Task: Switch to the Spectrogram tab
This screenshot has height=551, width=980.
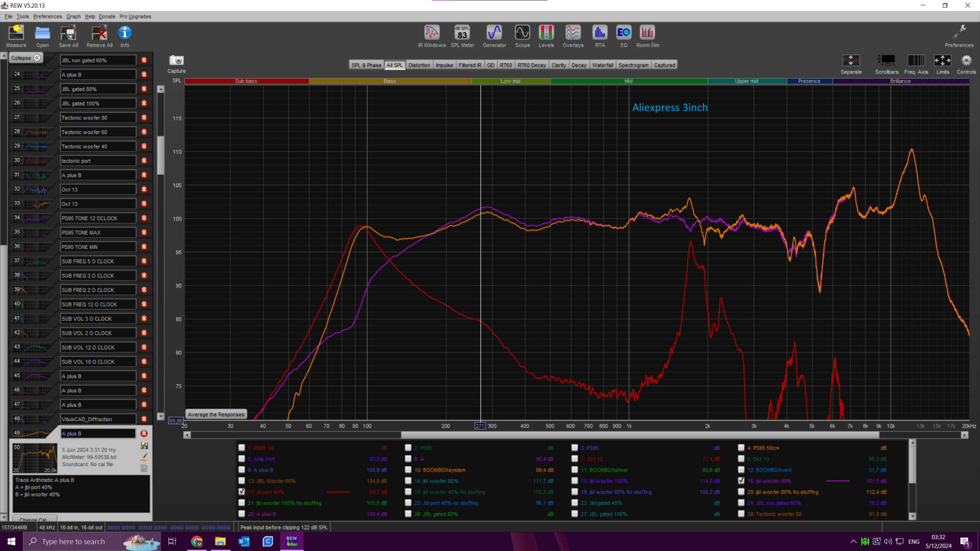Action: [x=633, y=65]
